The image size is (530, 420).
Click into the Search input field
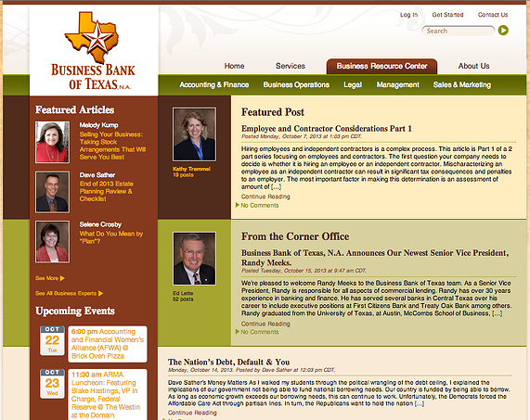tap(458, 31)
